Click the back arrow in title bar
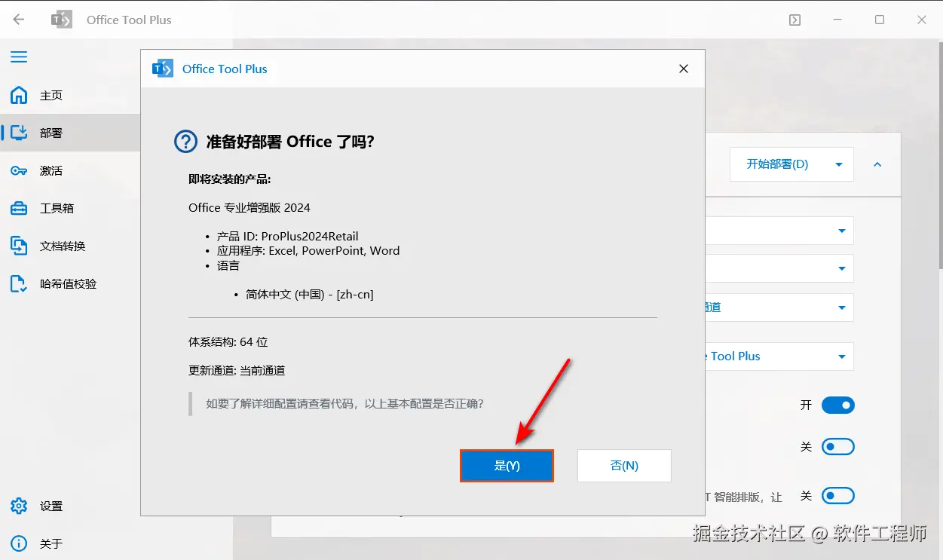Viewport: 943px width, 560px height. point(19,20)
